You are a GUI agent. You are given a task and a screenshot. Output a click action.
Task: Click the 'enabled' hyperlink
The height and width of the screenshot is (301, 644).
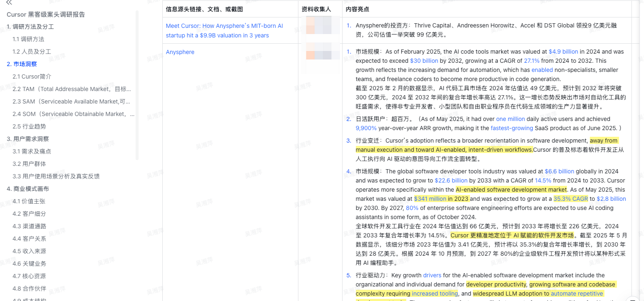pyautogui.click(x=542, y=70)
